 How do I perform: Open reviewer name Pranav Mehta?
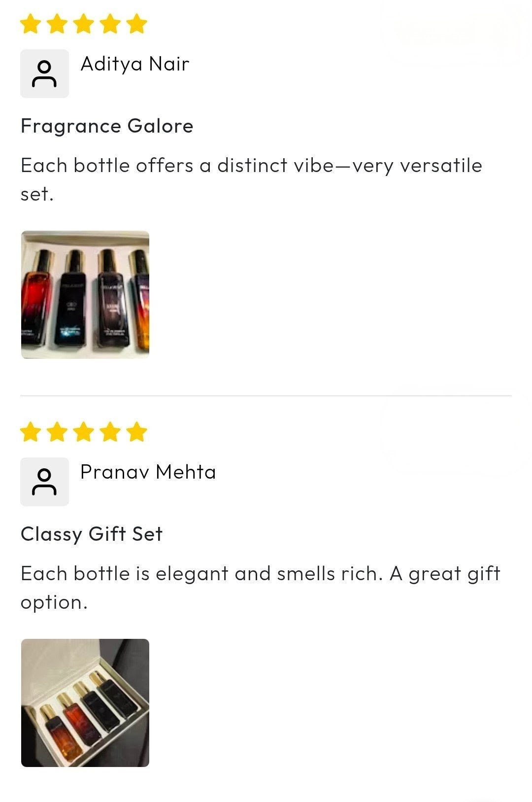148,472
